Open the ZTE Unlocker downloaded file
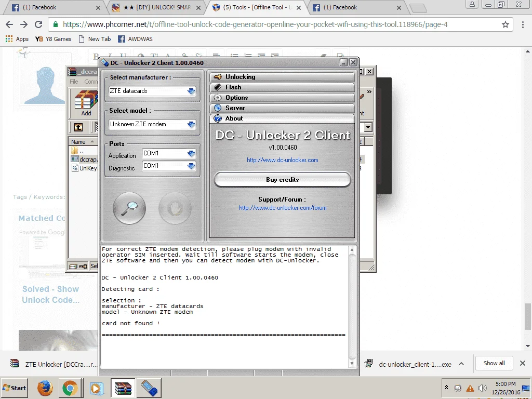The height and width of the screenshot is (399, 532). [54, 364]
